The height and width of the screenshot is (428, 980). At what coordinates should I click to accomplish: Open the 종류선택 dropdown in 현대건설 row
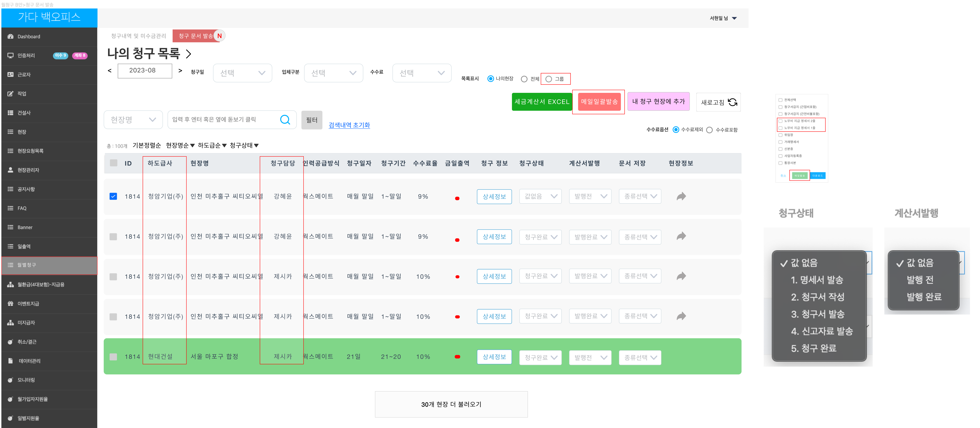pyautogui.click(x=640, y=358)
